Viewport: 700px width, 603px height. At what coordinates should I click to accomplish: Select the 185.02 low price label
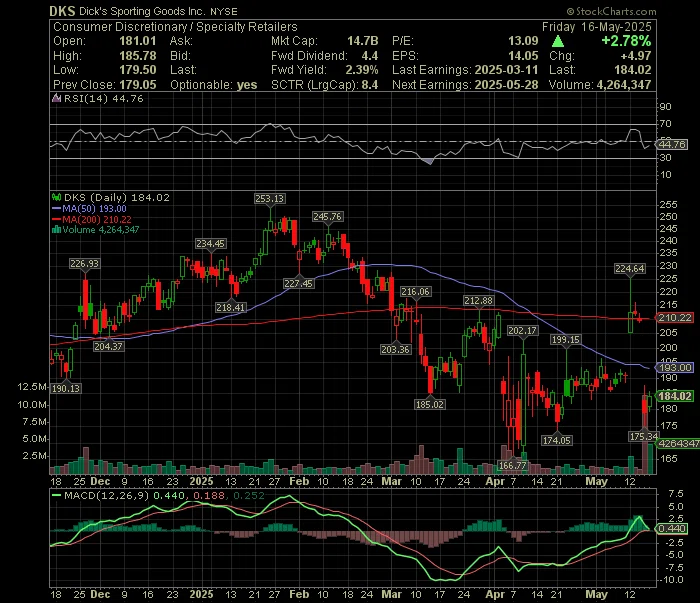pos(429,404)
